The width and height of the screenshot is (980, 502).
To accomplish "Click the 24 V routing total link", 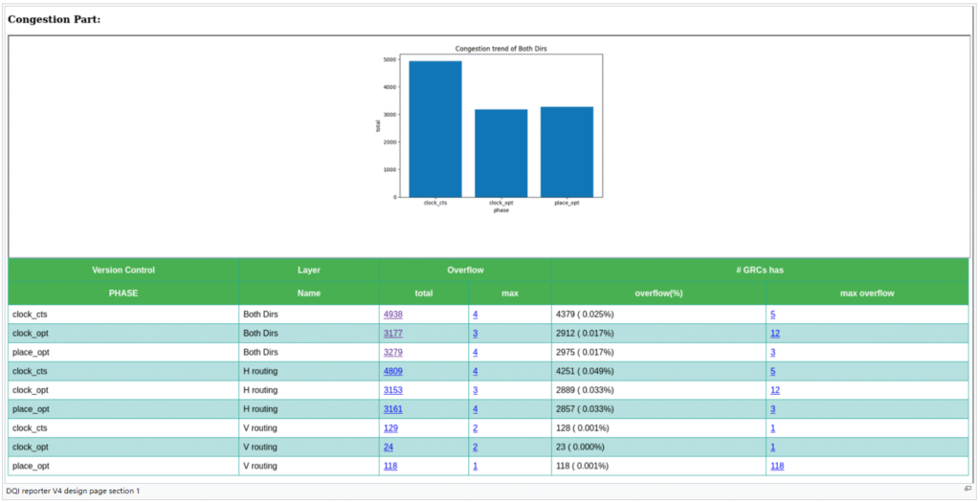I will [x=389, y=447].
